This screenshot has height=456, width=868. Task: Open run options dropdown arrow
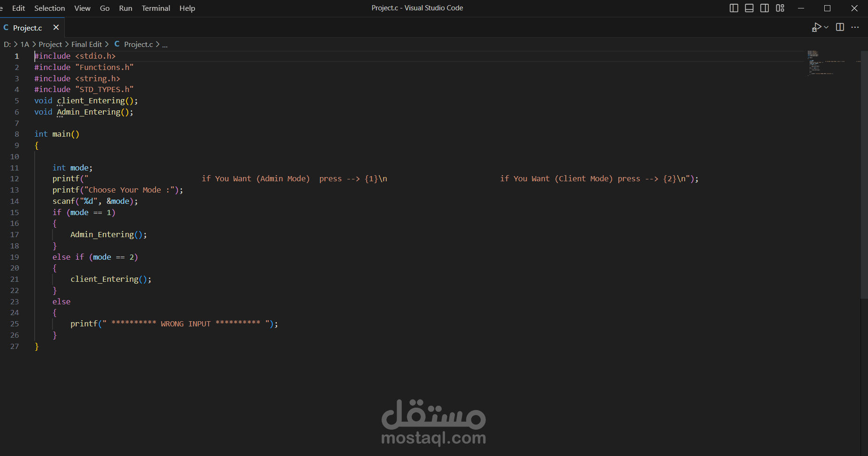[x=826, y=27]
